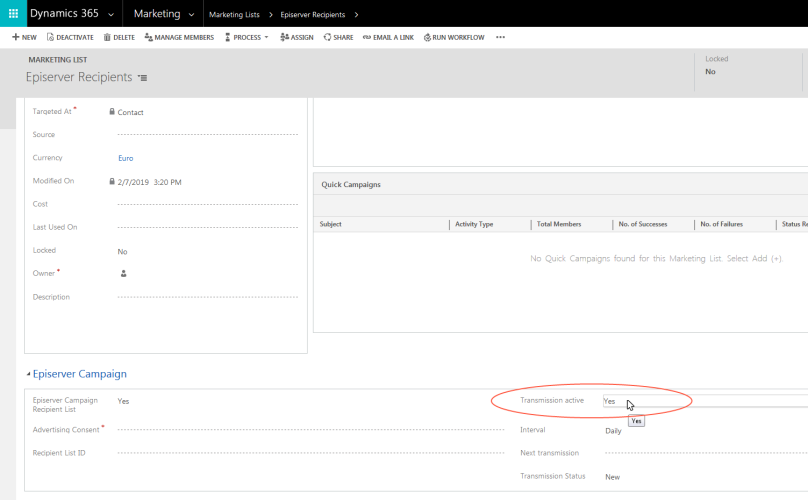
Task: Open MANAGE MEMBERS command
Action: click(x=179, y=37)
